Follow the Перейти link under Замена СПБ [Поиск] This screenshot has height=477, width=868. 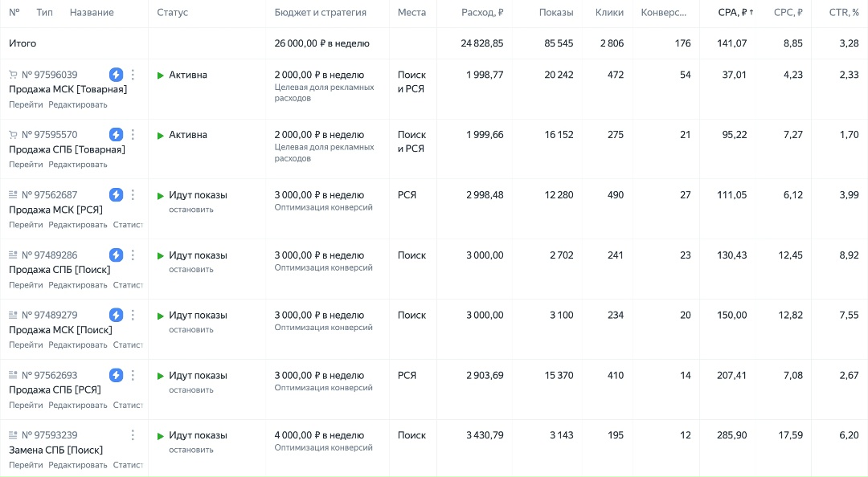pyautogui.click(x=26, y=465)
